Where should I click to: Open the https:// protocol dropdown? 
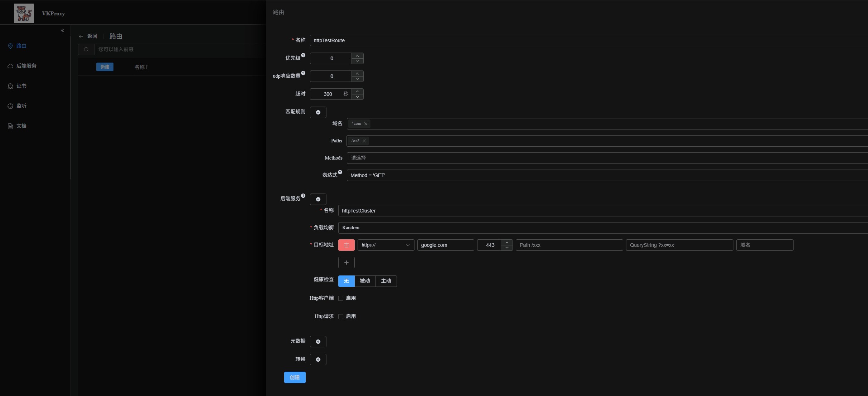(386, 245)
